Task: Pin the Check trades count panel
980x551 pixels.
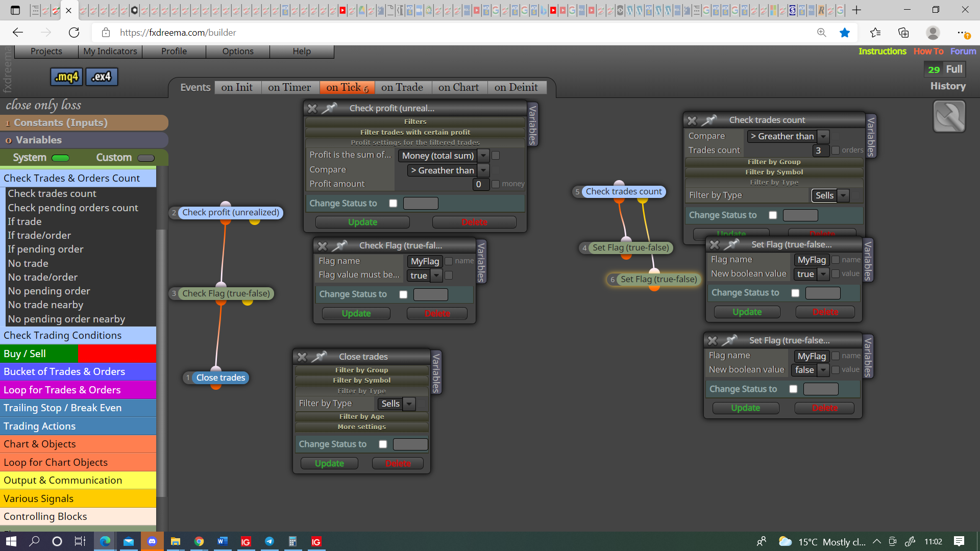Action: coord(709,120)
